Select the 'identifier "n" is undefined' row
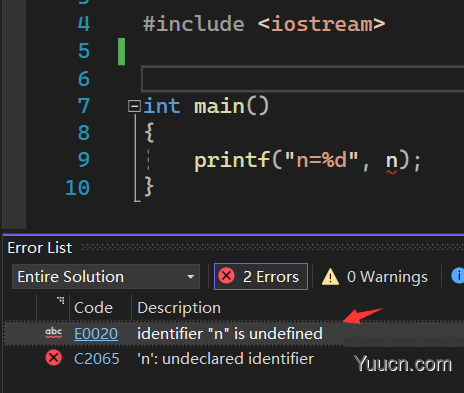Viewport: 464px width, 393px height. 233,333
